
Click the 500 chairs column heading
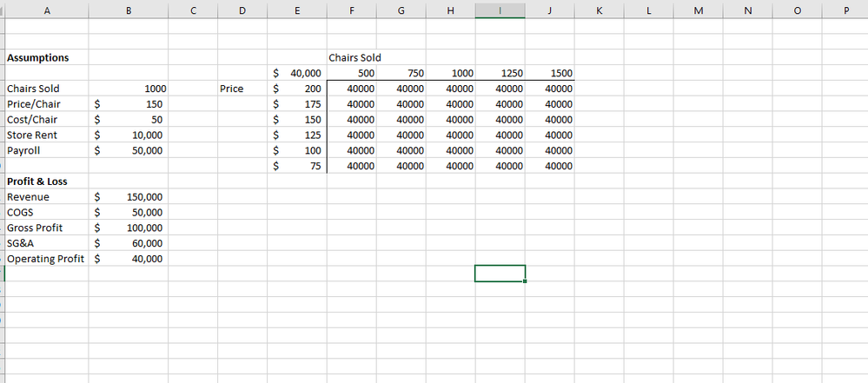pos(352,73)
